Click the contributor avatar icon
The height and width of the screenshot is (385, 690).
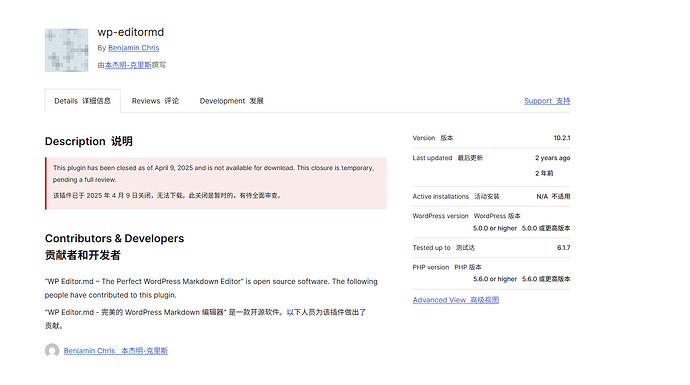pos(52,351)
